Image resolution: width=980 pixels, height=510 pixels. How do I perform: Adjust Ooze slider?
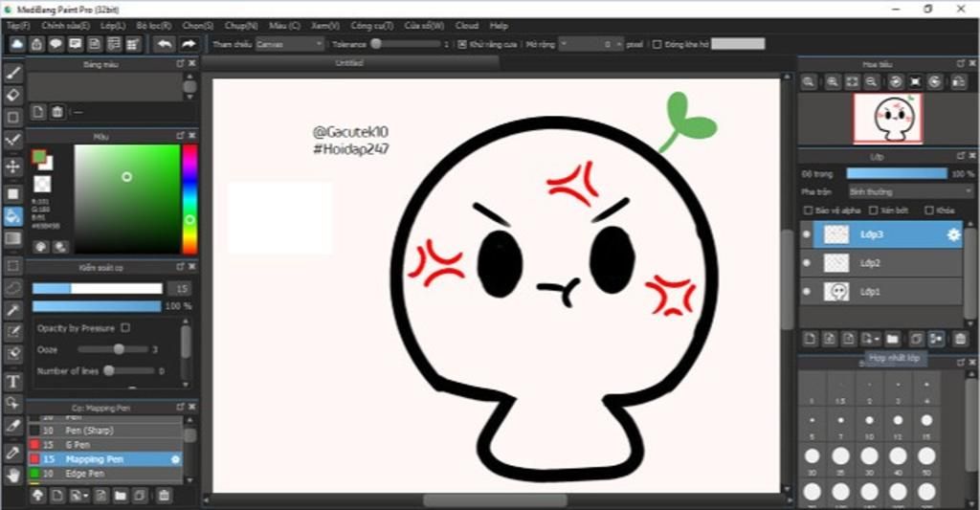(113, 348)
